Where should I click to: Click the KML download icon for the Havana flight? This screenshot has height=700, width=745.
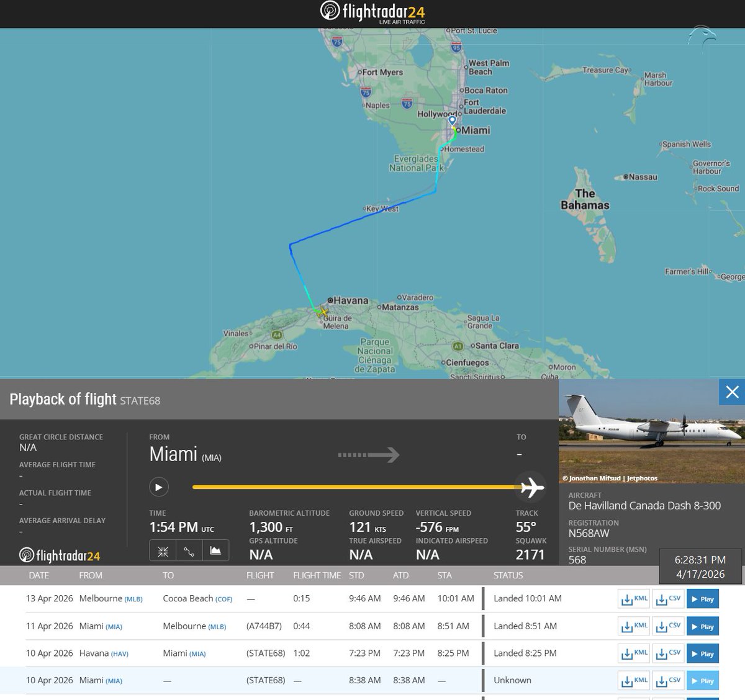click(633, 653)
